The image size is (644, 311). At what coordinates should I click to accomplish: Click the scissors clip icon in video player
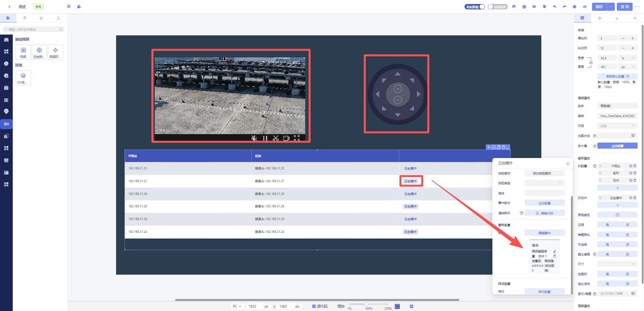tap(276, 138)
